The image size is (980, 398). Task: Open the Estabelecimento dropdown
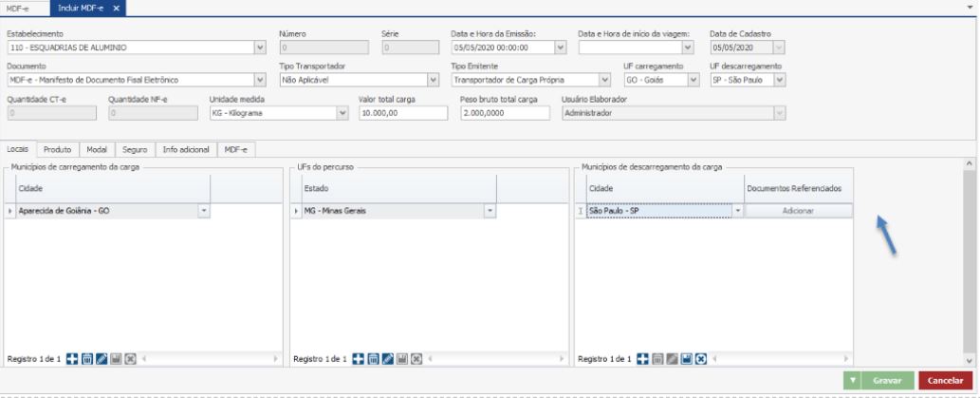click(x=260, y=46)
